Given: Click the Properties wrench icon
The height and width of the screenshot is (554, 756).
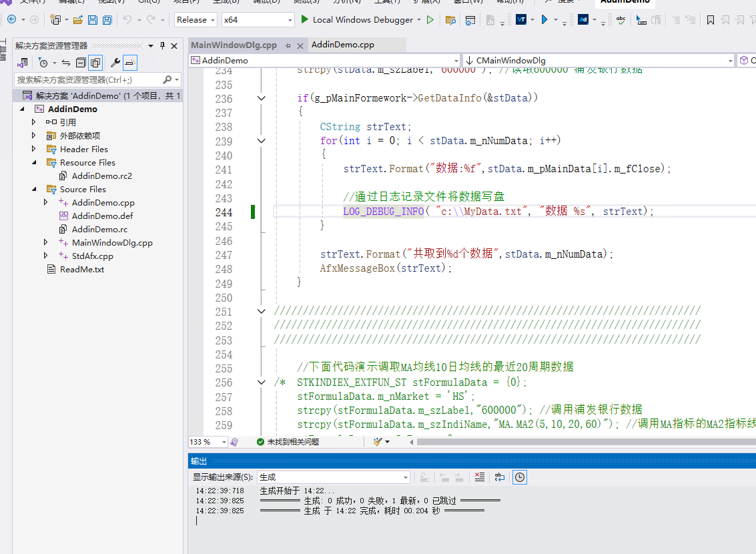Looking at the screenshot, I should (115, 63).
